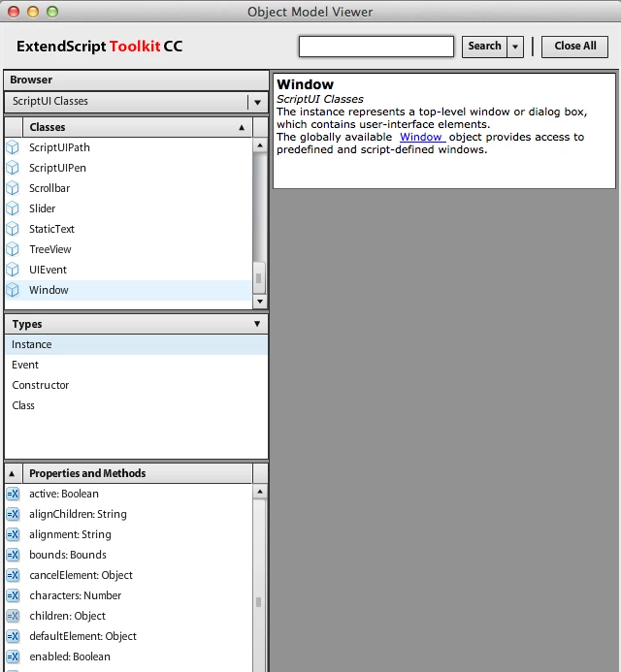Choose the Event type
The image size is (621, 672).
pyautogui.click(x=136, y=365)
